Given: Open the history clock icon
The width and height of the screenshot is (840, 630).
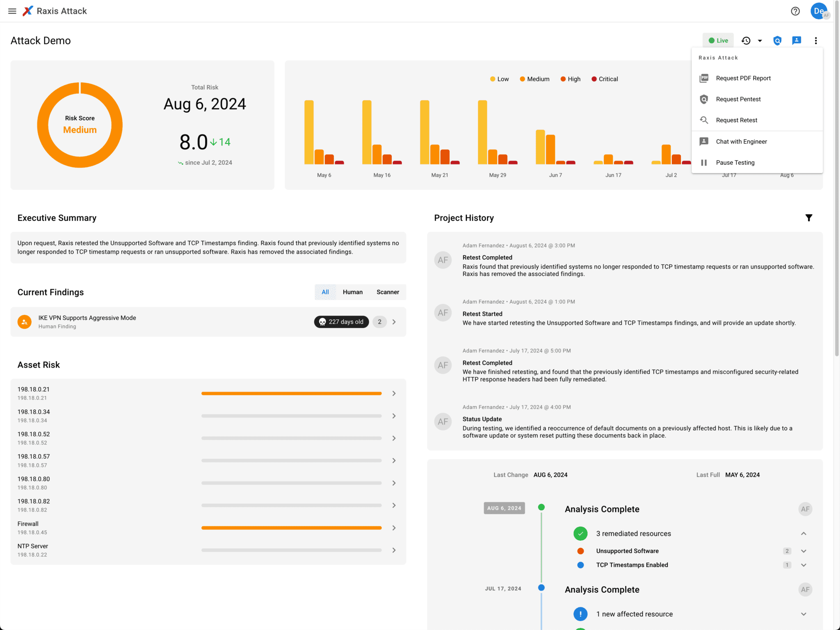Looking at the screenshot, I should pyautogui.click(x=746, y=41).
